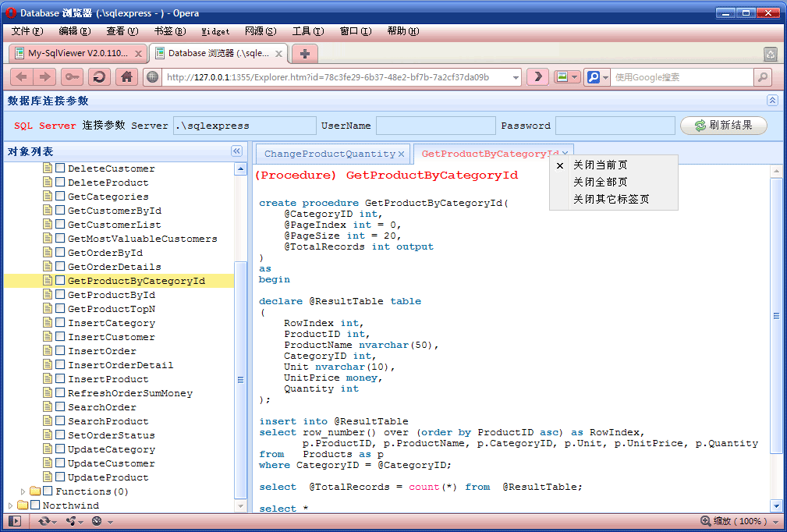Viewport: 787px width, 532px height.
Task: Open the Opera Link dropdown arrow
Action: (x=54, y=523)
